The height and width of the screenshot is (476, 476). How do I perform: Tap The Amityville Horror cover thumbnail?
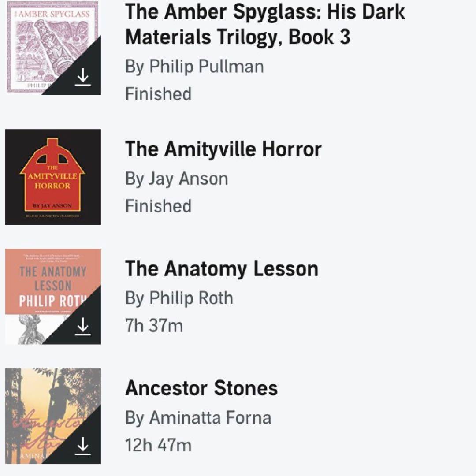pyautogui.click(x=53, y=177)
